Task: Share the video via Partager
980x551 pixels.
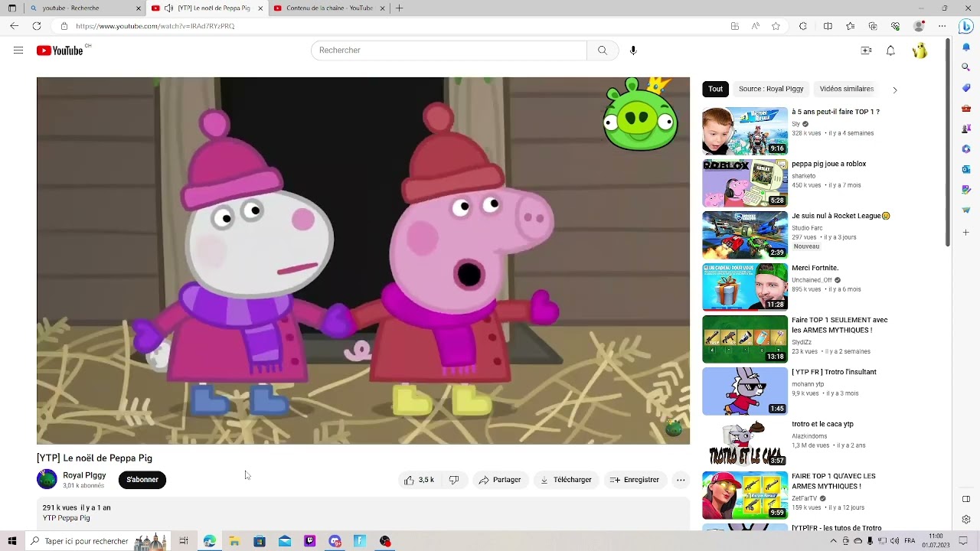Action: 500,480
